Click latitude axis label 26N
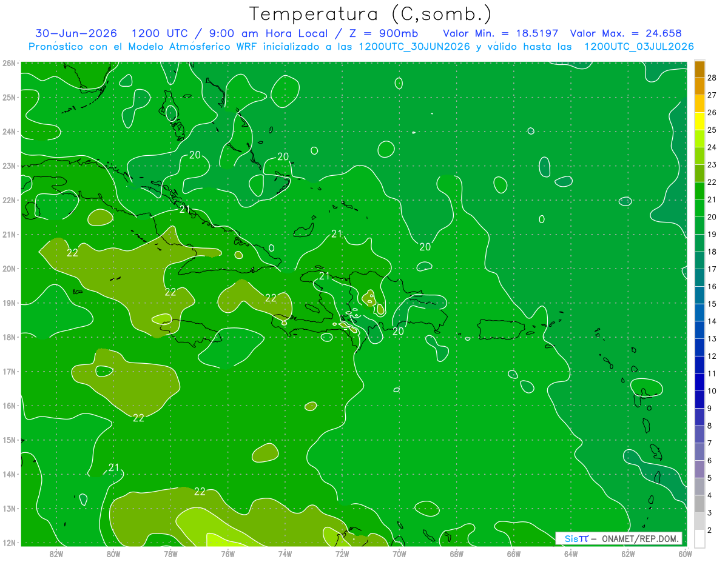Image resolution: width=728 pixels, height=562 pixels. (x=8, y=63)
